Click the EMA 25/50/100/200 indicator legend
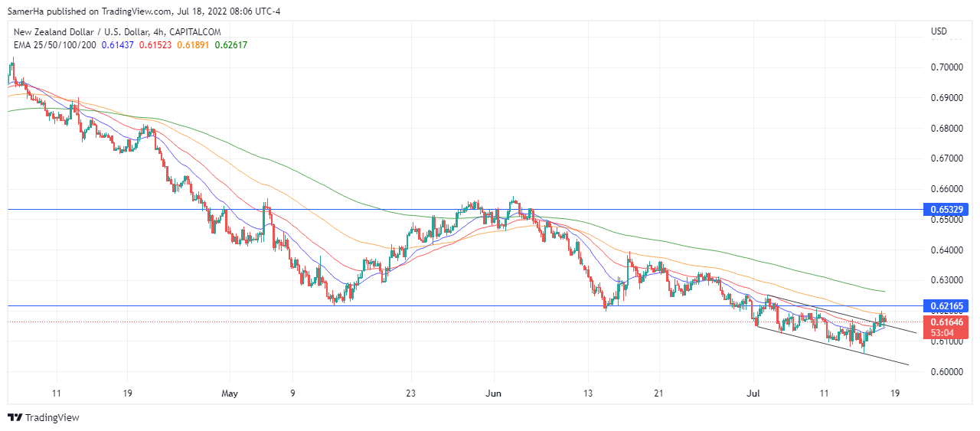 click(x=55, y=45)
